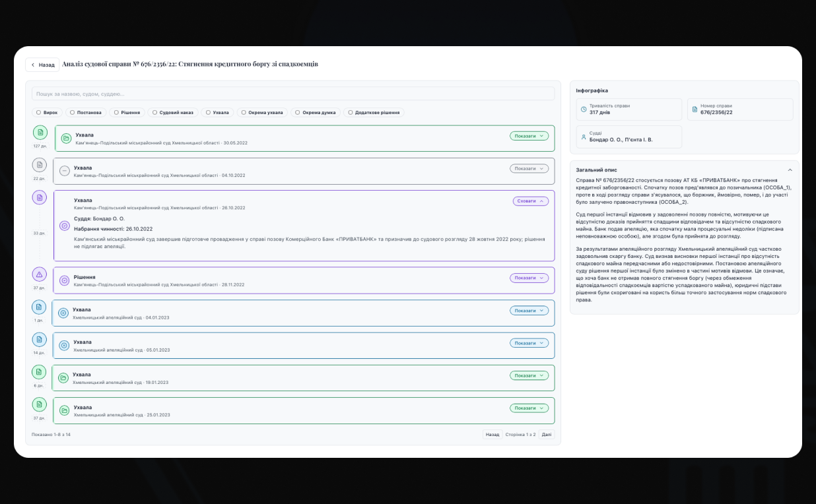Screen dimensions: 816x504
Task: Go back using the Назад button at top
Action: (42, 65)
